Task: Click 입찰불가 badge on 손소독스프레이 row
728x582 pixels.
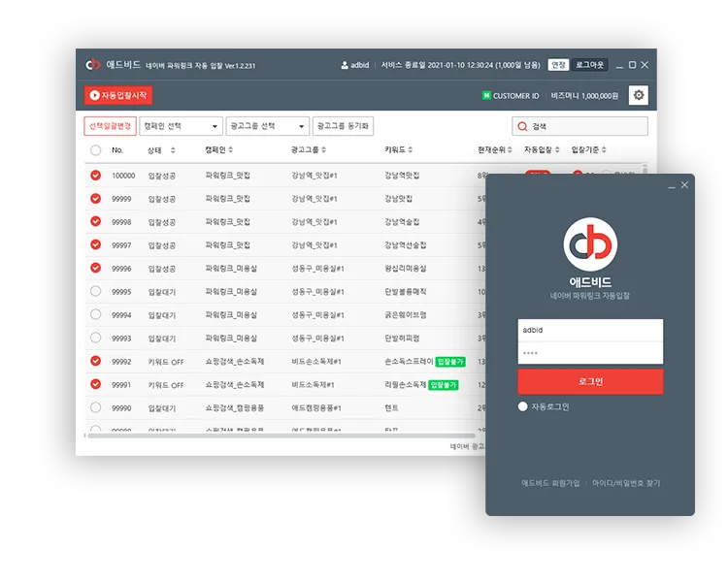Action: pyautogui.click(x=450, y=362)
